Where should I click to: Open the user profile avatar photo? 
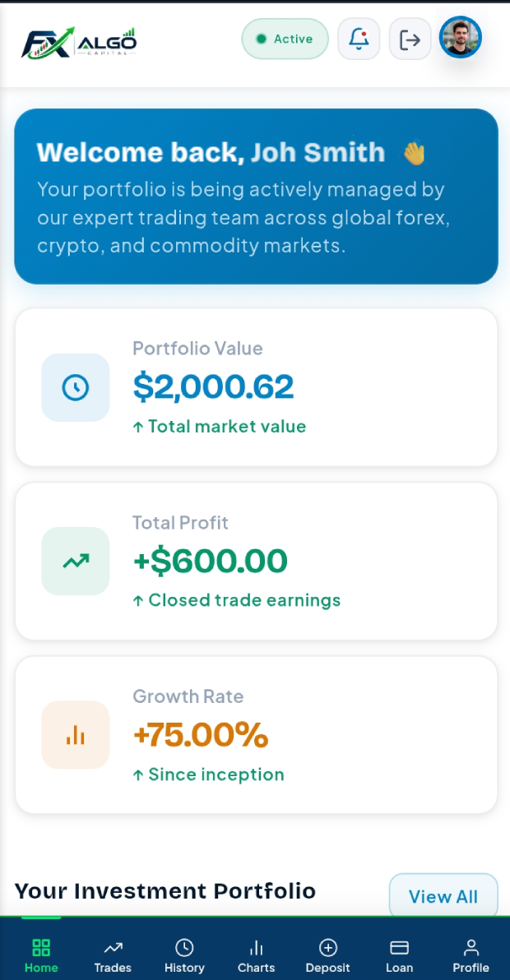(461, 37)
